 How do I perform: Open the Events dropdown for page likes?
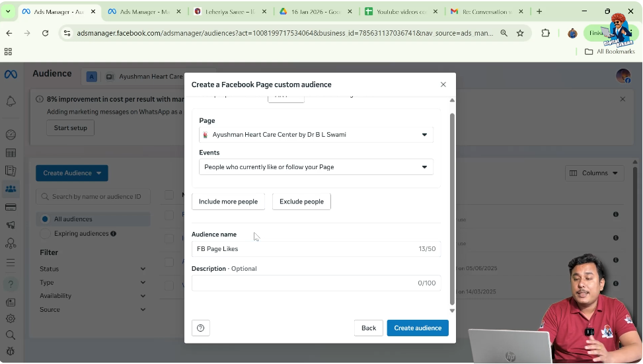[316, 167]
